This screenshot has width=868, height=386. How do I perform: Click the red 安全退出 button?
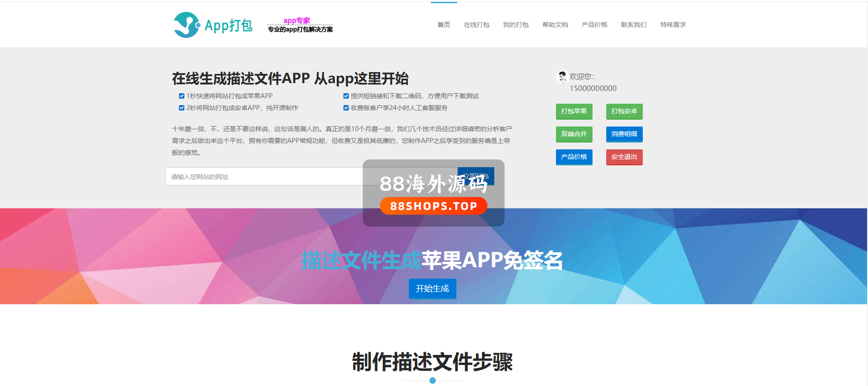(624, 157)
